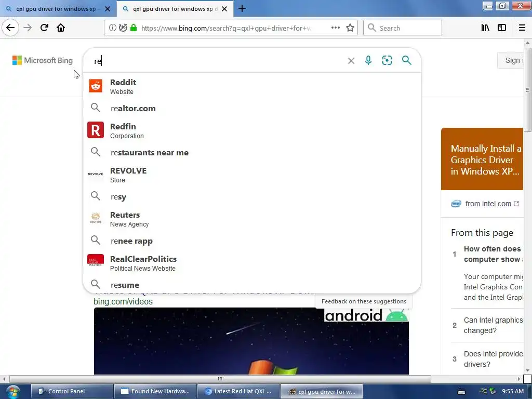
Task: Click the Firefox Search box
Action: tap(403, 28)
